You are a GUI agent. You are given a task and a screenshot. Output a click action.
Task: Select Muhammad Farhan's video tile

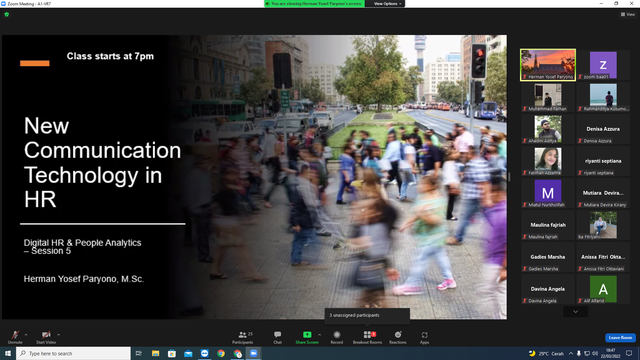(x=548, y=97)
